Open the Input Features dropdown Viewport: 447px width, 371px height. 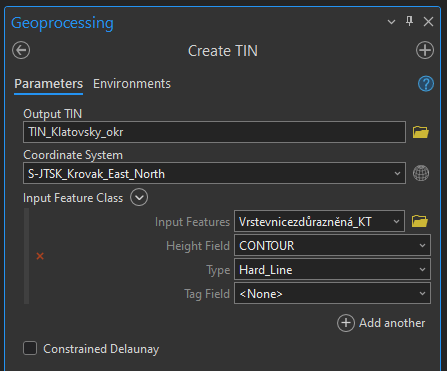[319, 221]
